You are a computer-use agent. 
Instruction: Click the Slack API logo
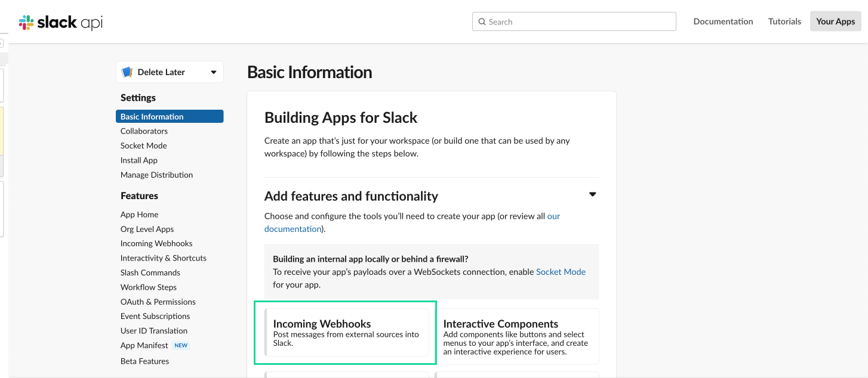pos(60,21)
